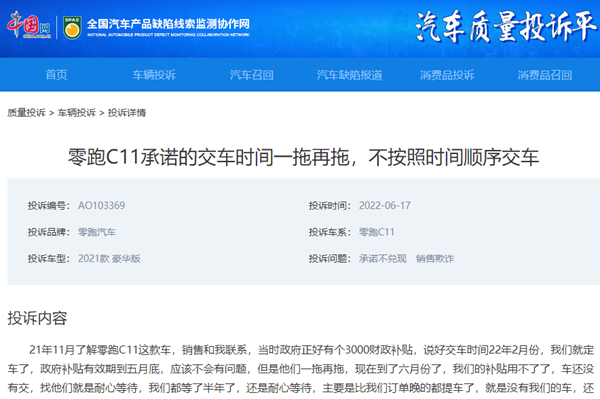Screen dimensions: 600x399
Task: Click the 投诉详情 breadcrumb item
Action: click(127, 112)
